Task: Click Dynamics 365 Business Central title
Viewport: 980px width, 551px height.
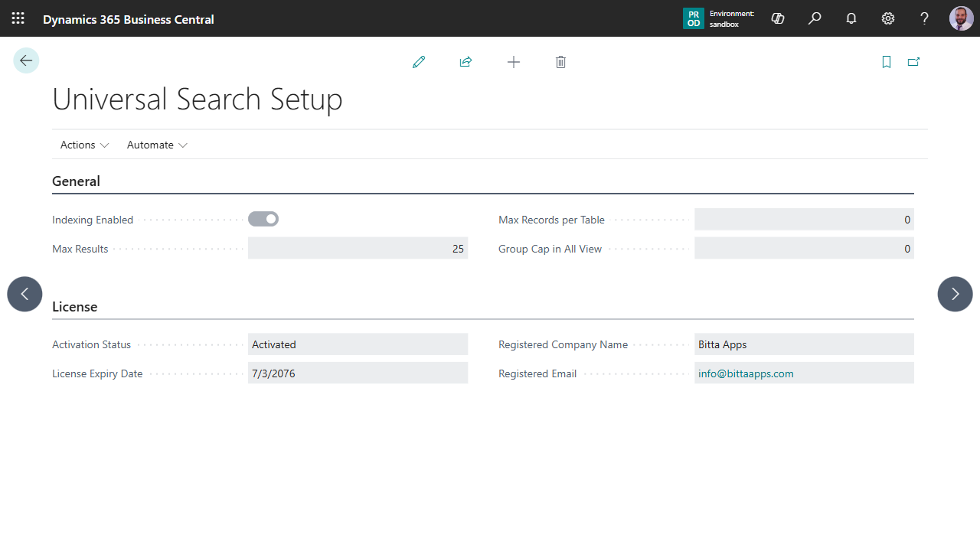Action: (129, 19)
